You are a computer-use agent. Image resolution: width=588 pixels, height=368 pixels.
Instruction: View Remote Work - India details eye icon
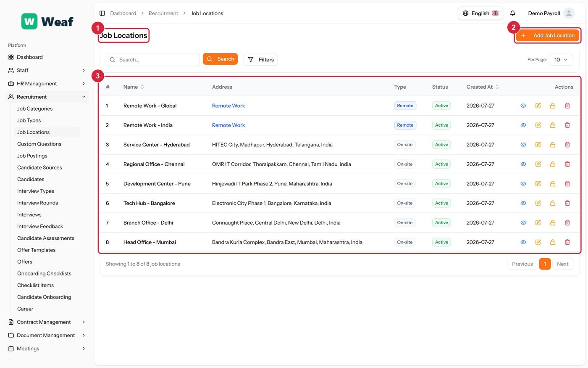(523, 125)
